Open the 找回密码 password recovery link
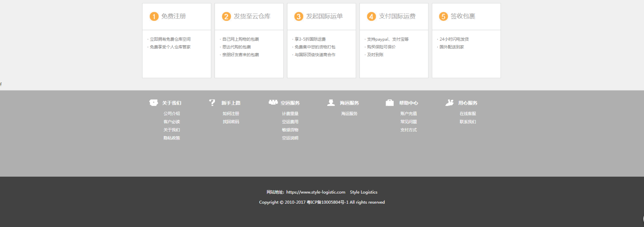Screen dimensions: 644x227 coord(231,122)
